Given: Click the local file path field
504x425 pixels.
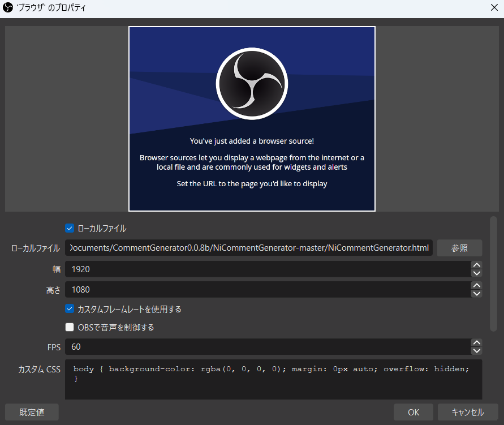Looking at the screenshot, I should click(x=248, y=248).
